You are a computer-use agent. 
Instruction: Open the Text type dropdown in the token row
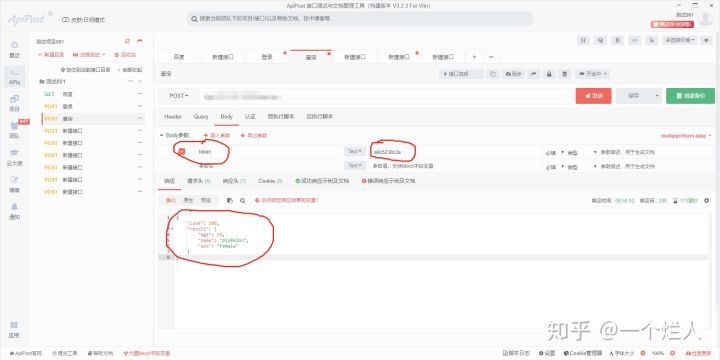[x=354, y=151]
